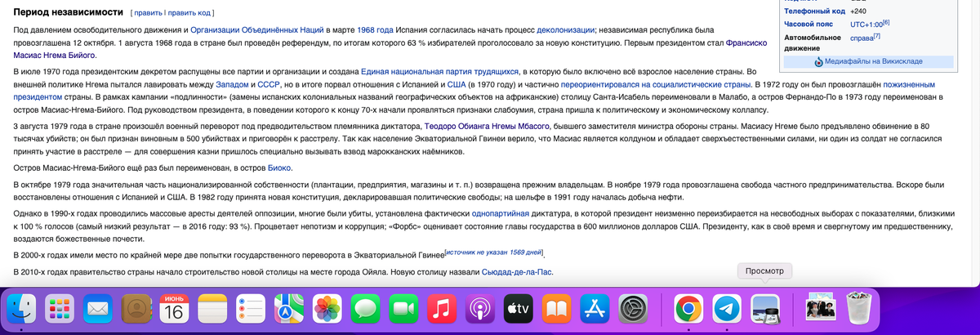Open Calendar showing June 16
Viewport: 980px width, 335px height.
[x=174, y=309]
